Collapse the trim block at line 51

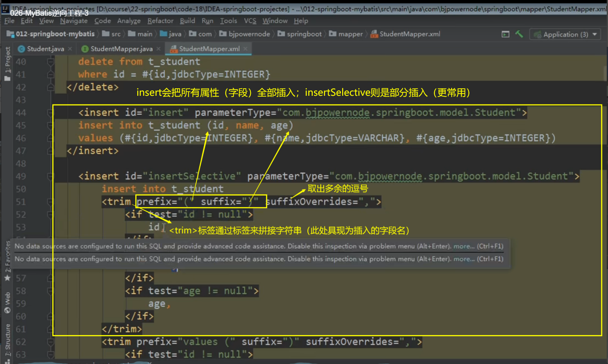point(51,202)
